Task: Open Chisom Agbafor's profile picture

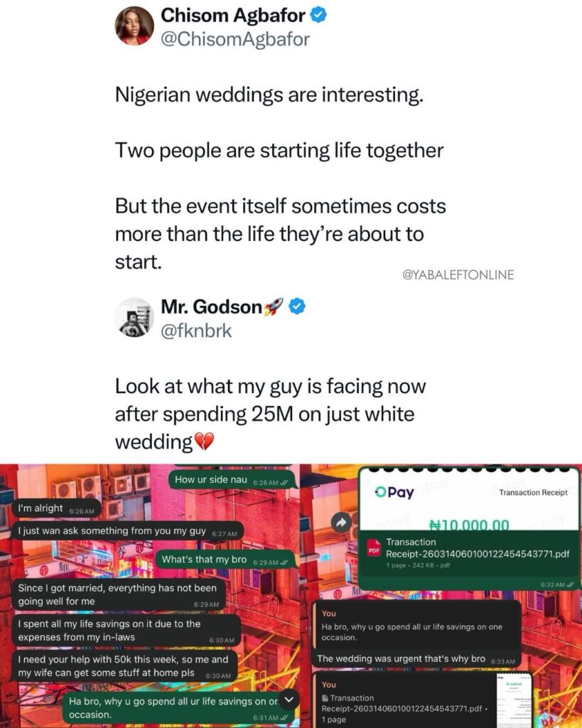Action: (134, 25)
